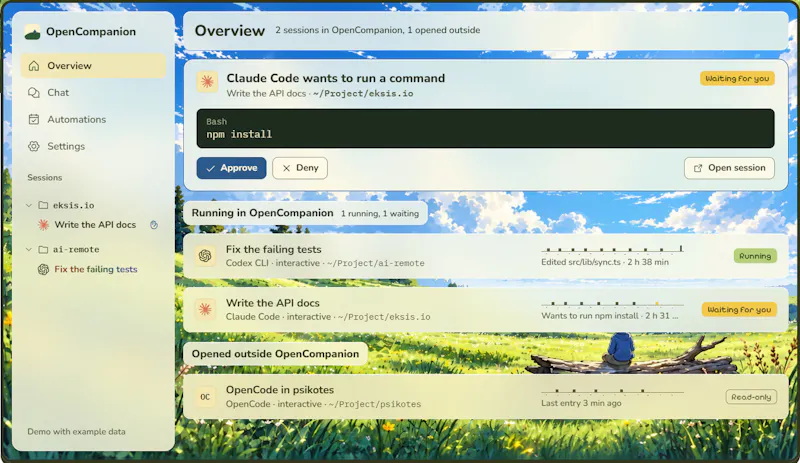This screenshot has height=463, width=800.
Task: Open Settings from the sidebar
Action: click(93, 146)
